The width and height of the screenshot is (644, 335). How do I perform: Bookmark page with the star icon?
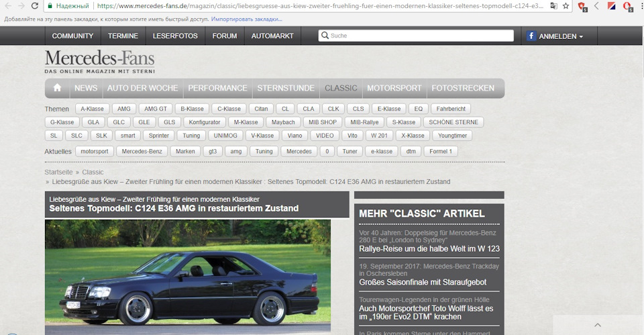[566, 6]
